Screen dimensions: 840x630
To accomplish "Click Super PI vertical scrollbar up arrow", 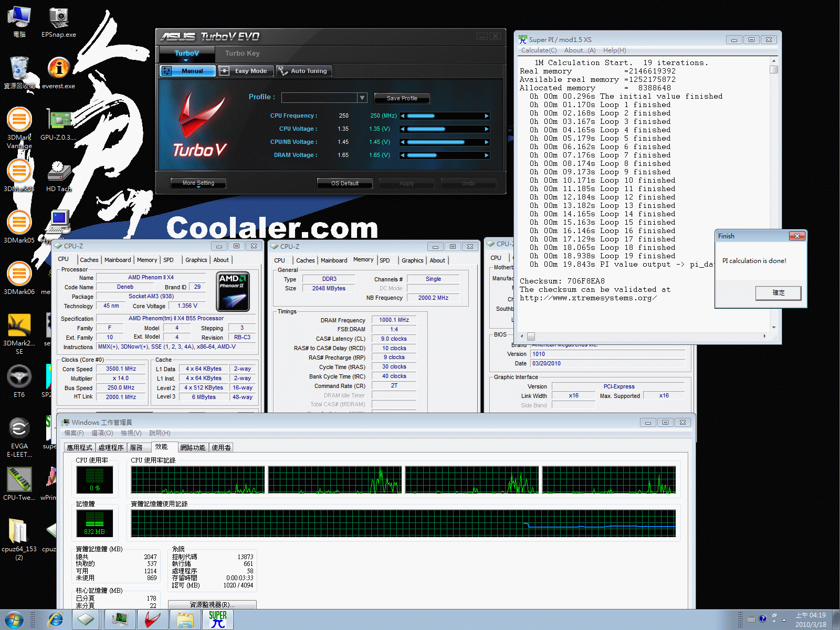I will pos(774,61).
